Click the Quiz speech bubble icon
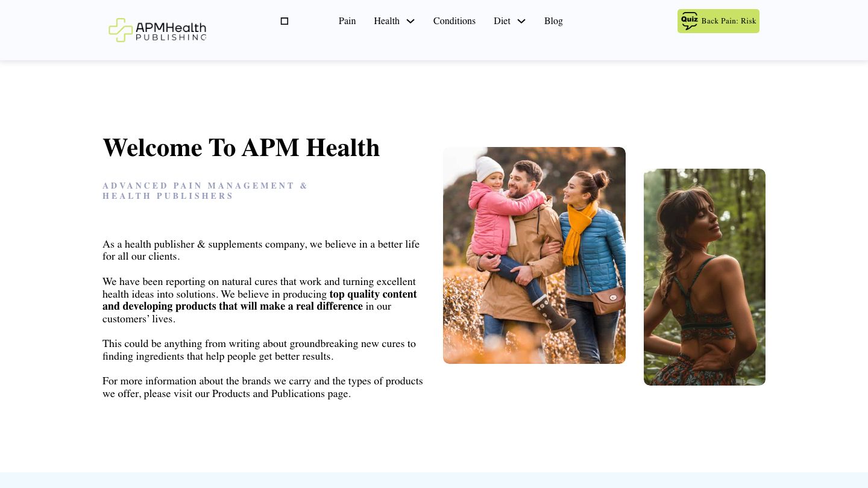The height and width of the screenshot is (488, 868). pos(689,21)
